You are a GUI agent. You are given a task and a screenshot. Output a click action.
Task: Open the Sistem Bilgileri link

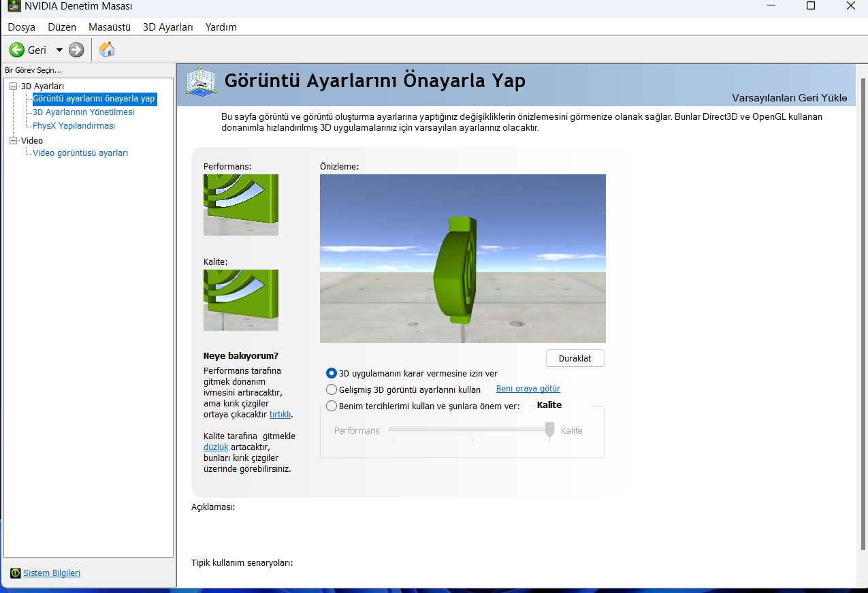pos(52,573)
